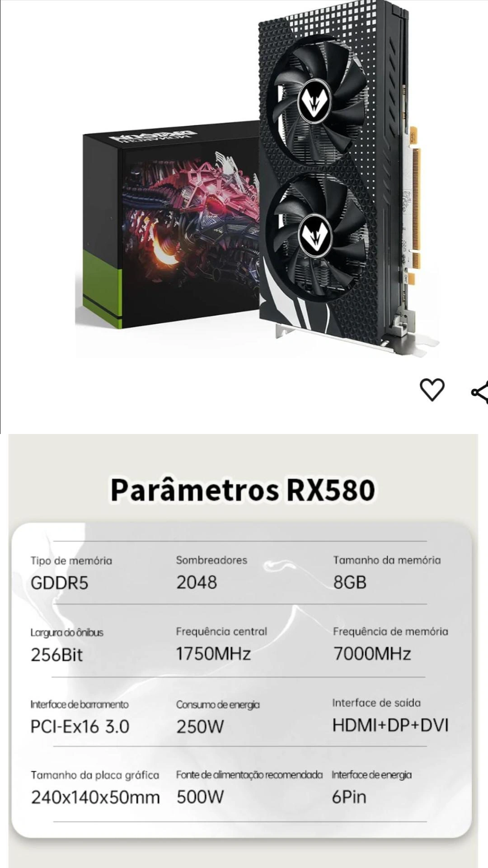
Task: Select the PCI-Ex16 3.0 interface value
Action: pyautogui.click(x=80, y=726)
